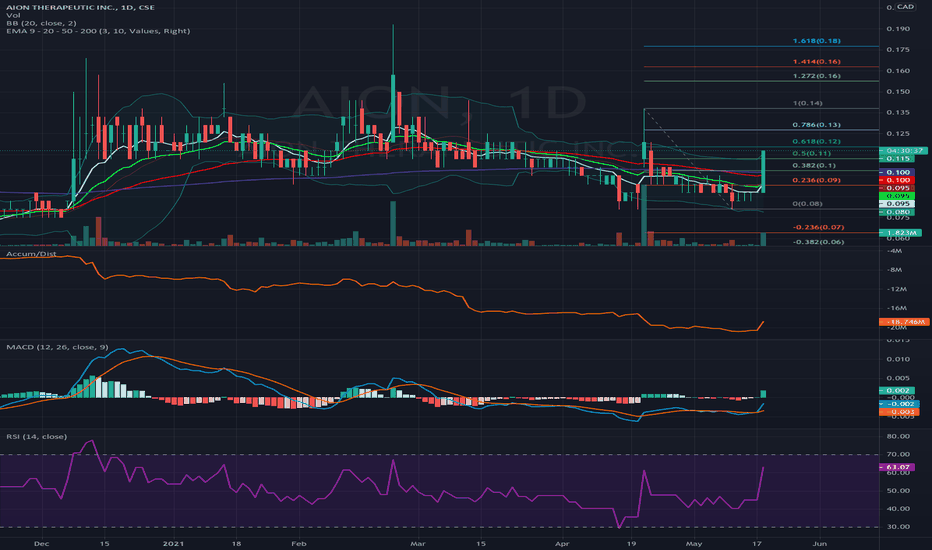This screenshot has width=932, height=550.
Task: Select the 17 date axis label
Action: 757,544
